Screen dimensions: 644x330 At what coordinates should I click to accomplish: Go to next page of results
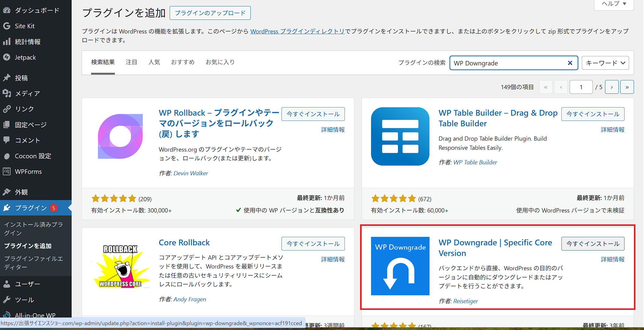coord(611,87)
